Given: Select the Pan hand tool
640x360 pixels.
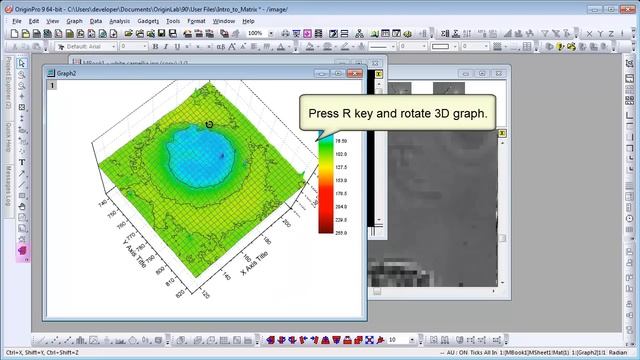Looking at the screenshot, I should [22, 206].
